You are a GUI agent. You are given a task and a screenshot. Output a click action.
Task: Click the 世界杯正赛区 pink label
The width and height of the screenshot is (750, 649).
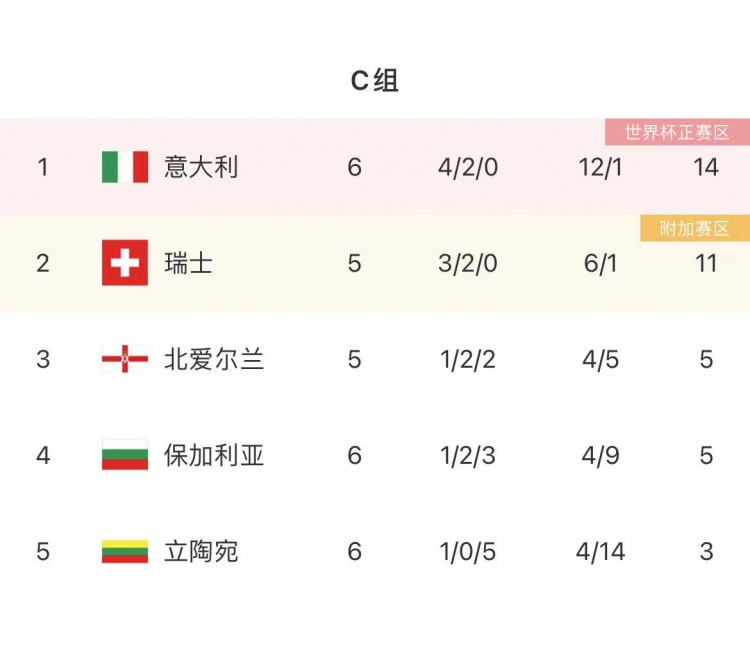(677, 132)
